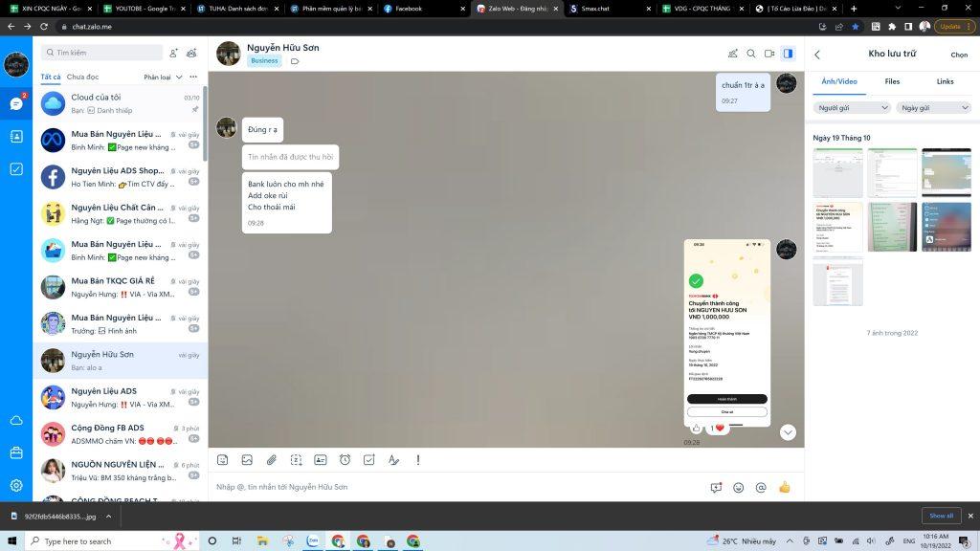980x551 pixels.
Task: Open the Ngày gửi date dropdown
Action: pyautogui.click(x=934, y=108)
